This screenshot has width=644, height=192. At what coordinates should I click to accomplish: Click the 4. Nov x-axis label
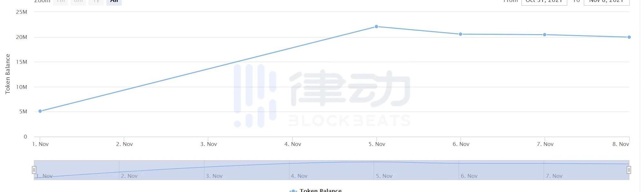[293, 144]
